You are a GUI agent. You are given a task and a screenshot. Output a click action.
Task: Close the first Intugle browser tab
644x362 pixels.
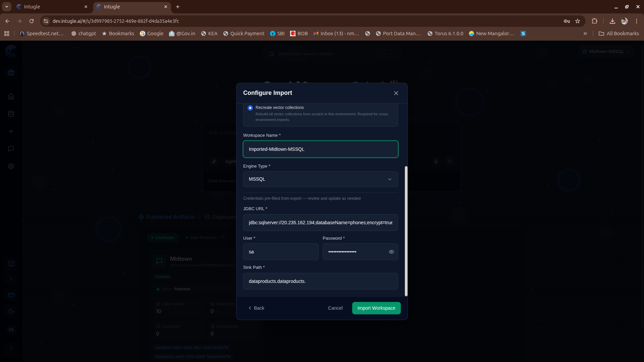pyautogui.click(x=86, y=7)
